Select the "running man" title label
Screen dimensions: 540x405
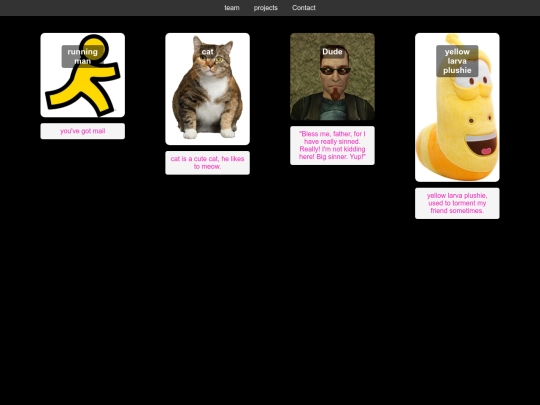tap(83, 56)
